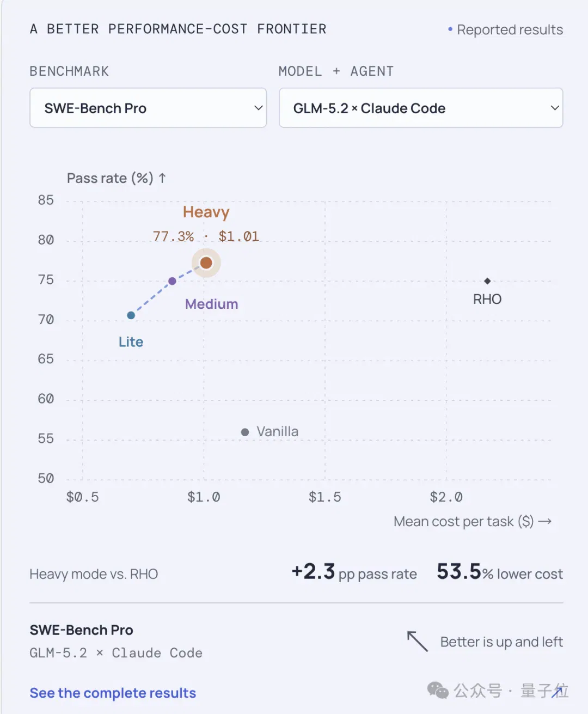The height and width of the screenshot is (714, 588).
Task: Click the Heavy label above the chart point
Action: [206, 212]
